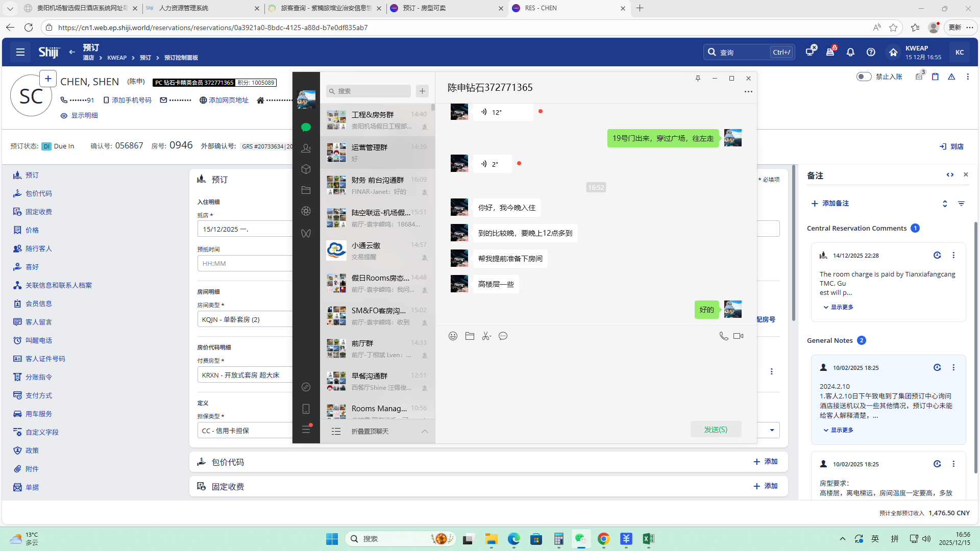Viewport: 980px width, 551px height.
Task: Open the WeChat emoji picker
Action: click(x=453, y=336)
